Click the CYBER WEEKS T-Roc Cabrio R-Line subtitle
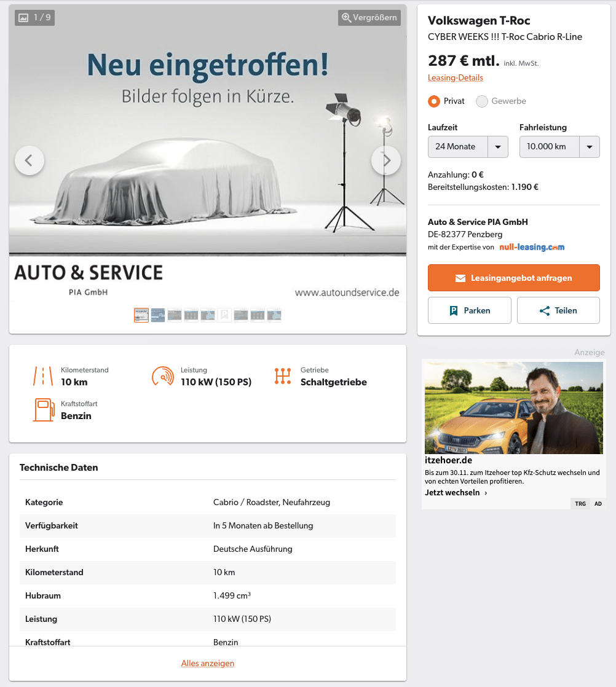 (x=505, y=37)
